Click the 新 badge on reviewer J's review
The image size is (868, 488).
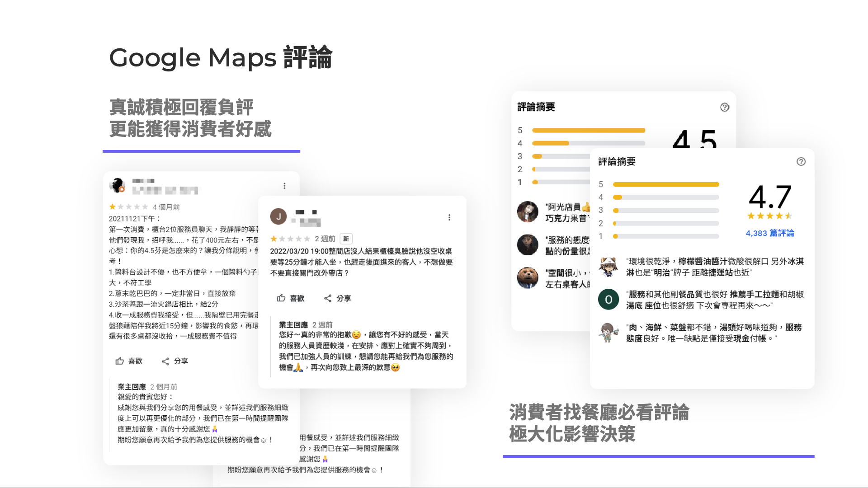[x=346, y=239]
